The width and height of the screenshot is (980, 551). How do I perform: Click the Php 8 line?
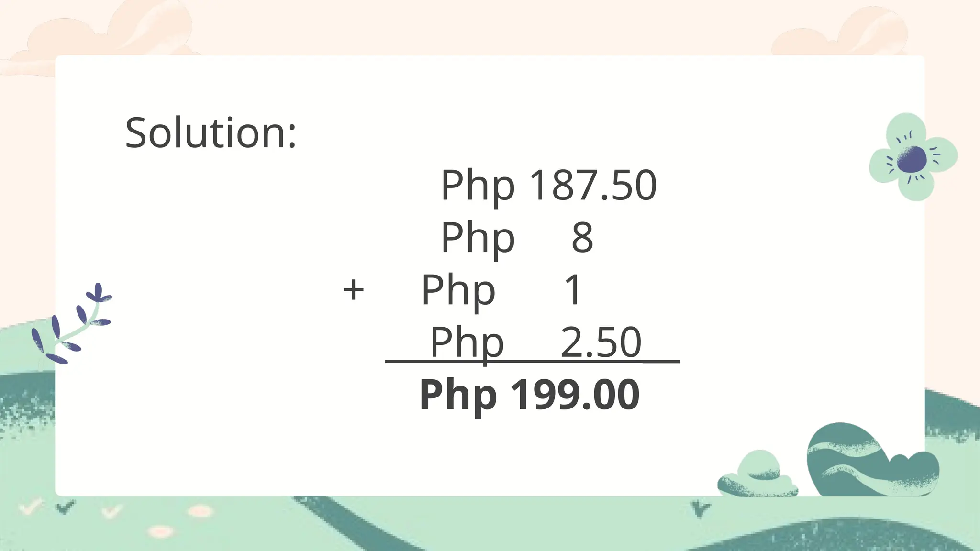pyautogui.click(x=517, y=237)
